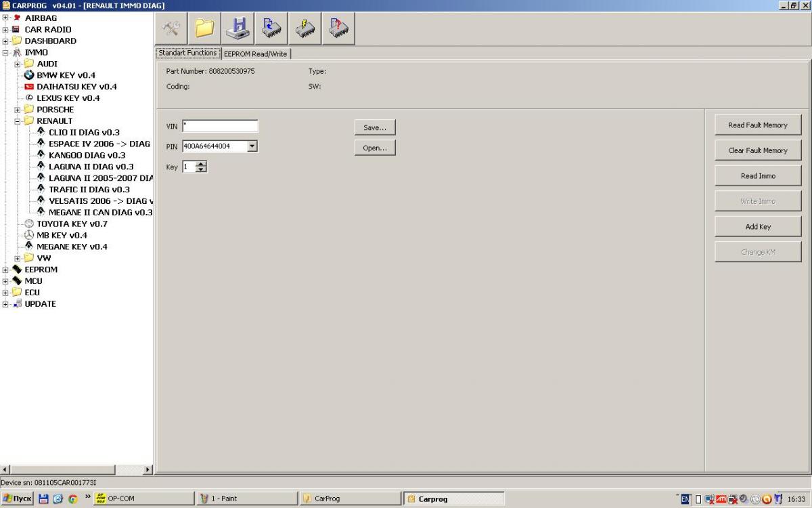Open LAGUNA II DIAG v0.3 item
Screen dimensions: 812x508
click(x=91, y=167)
